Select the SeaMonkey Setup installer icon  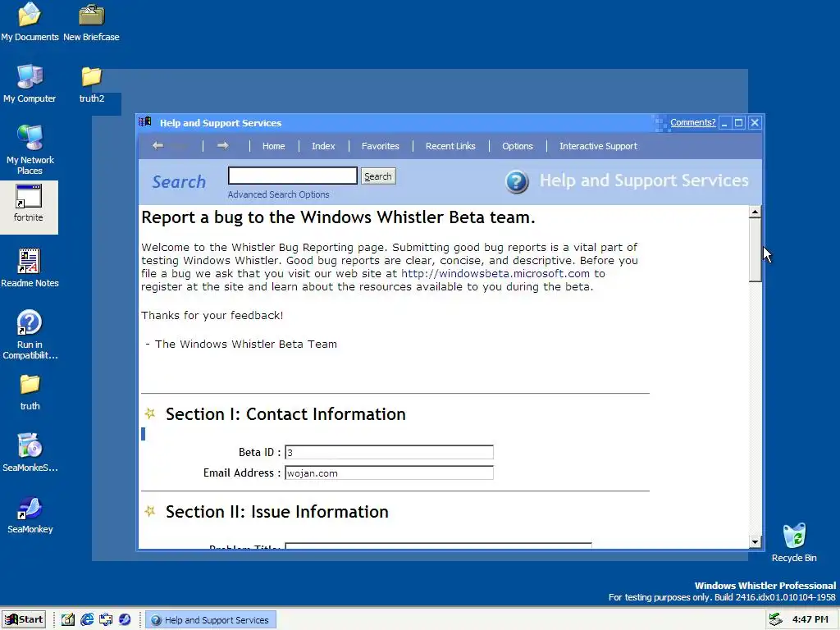click(30, 452)
